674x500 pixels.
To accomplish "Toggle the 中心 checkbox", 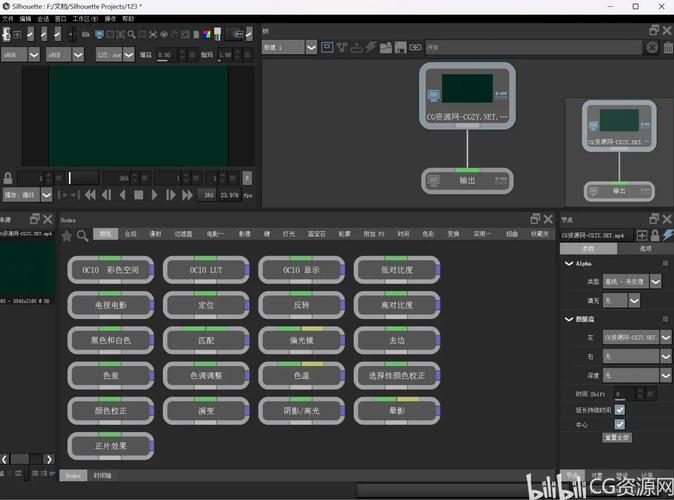I will pos(619,424).
